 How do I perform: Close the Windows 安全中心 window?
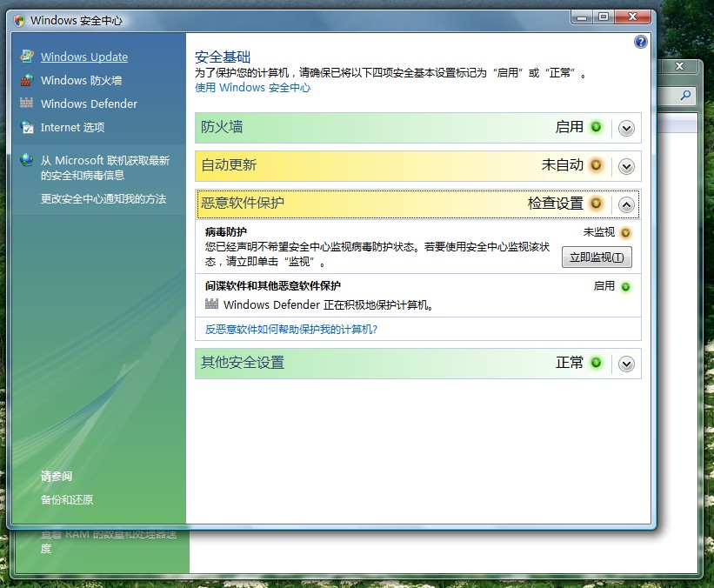[632, 17]
